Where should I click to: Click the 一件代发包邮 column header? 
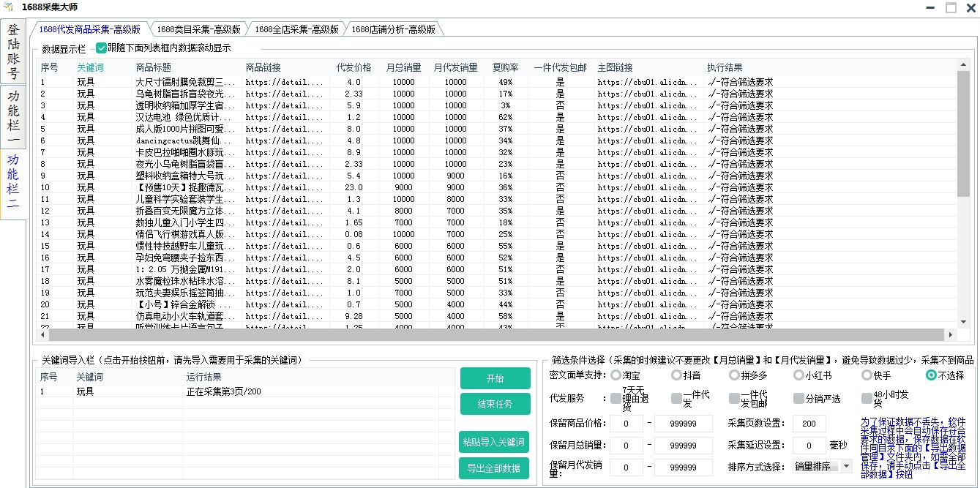[x=561, y=67]
